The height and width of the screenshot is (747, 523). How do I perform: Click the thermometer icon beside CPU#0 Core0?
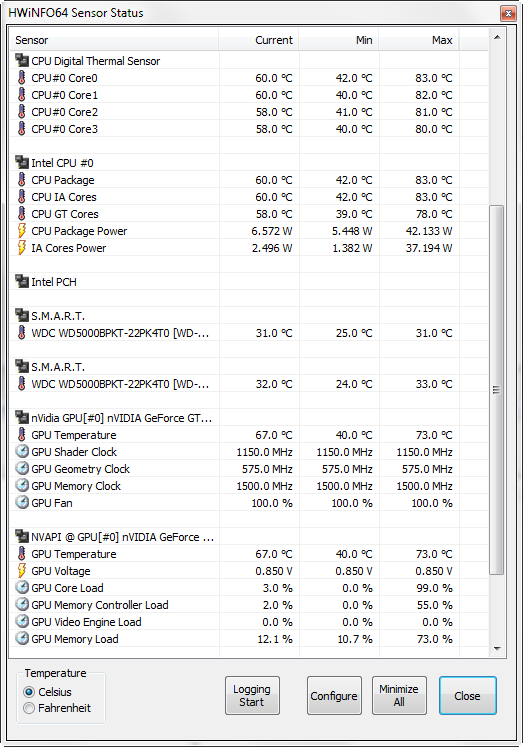pos(21,78)
